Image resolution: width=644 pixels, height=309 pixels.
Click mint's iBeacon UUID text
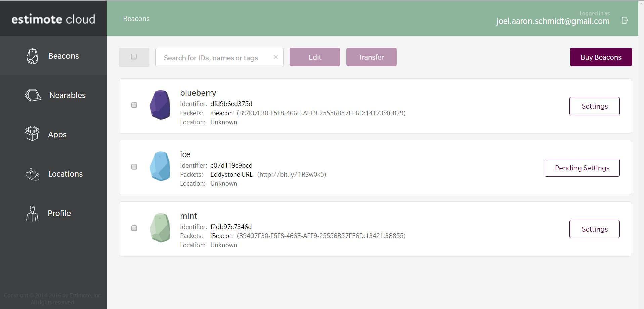321,236
